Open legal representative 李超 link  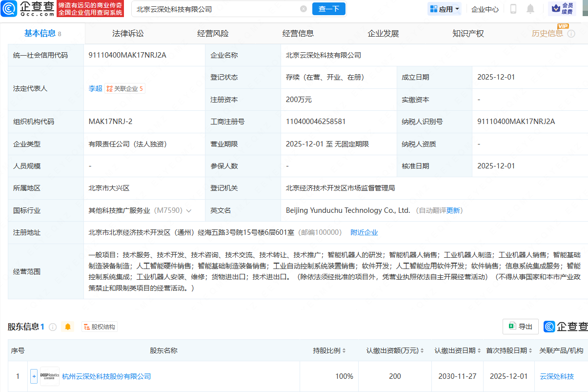[95, 88]
